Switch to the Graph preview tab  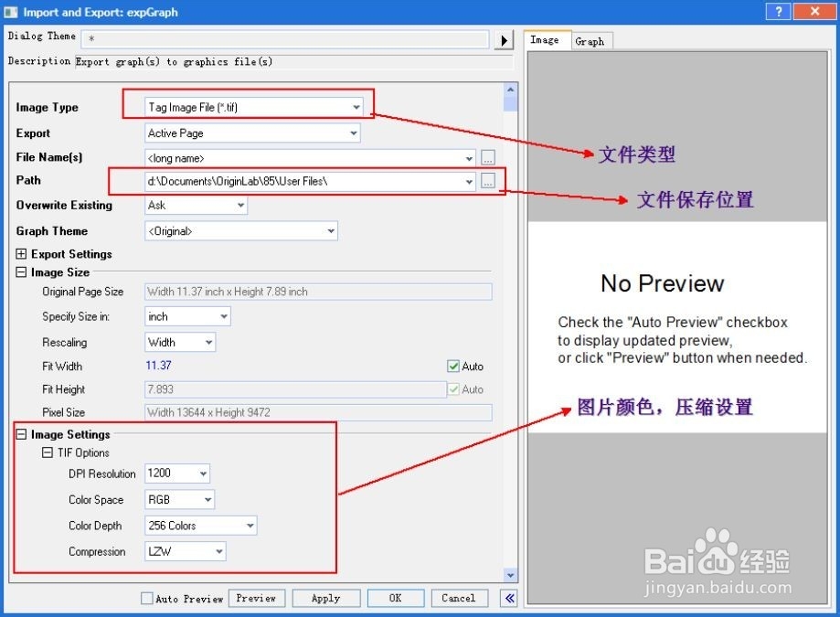tap(591, 41)
